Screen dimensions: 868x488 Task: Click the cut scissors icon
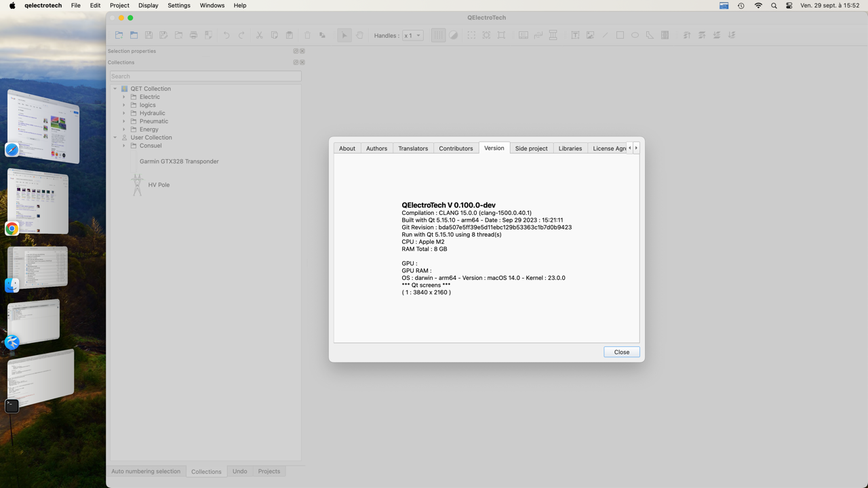point(259,35)
